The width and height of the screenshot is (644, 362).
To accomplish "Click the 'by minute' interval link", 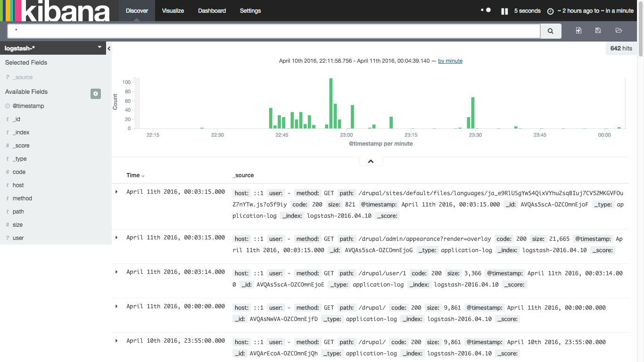I will pyautogui.click(x=450, y=60).
